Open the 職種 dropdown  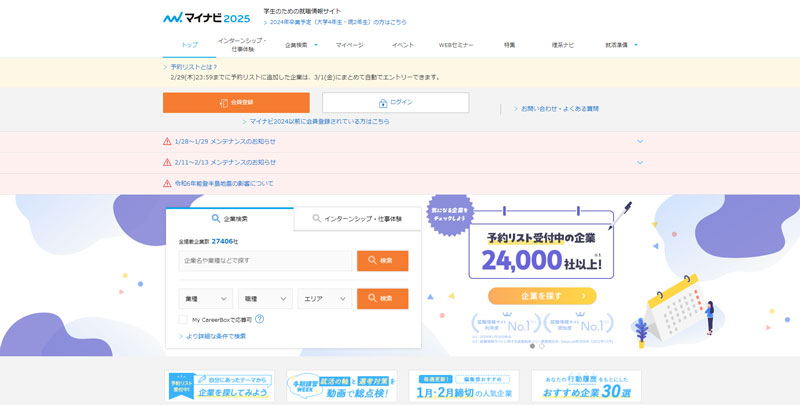pyautogui.click(x=265, y=298)
